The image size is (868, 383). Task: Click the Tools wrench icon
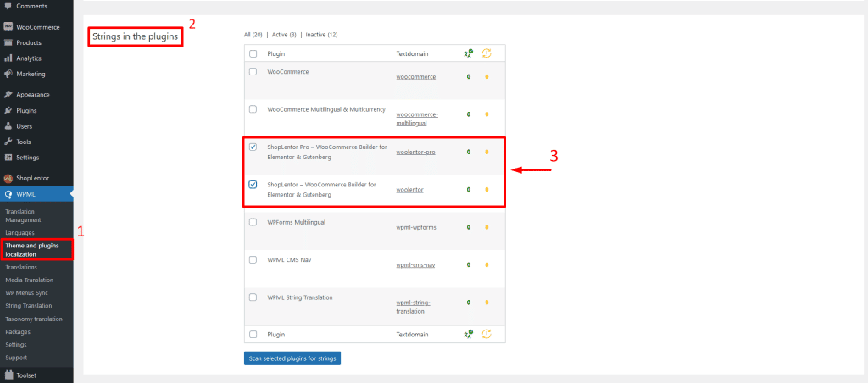(8, 142)
